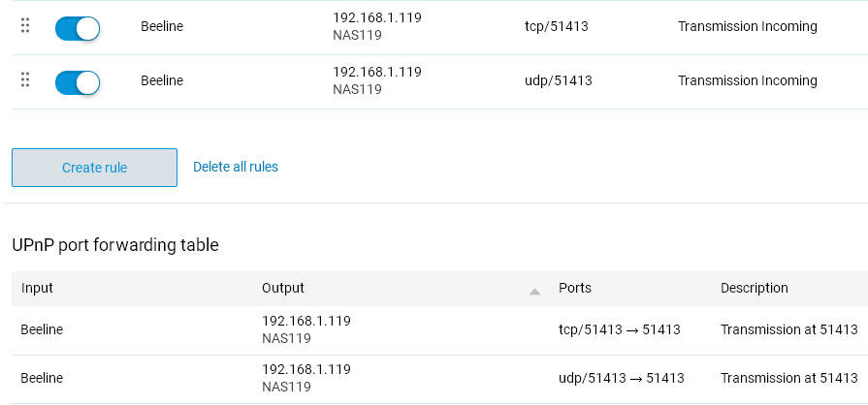Click NAS119 host in UPnP tcp row
This screenshot has height=405, width=868.
[286, 338]
